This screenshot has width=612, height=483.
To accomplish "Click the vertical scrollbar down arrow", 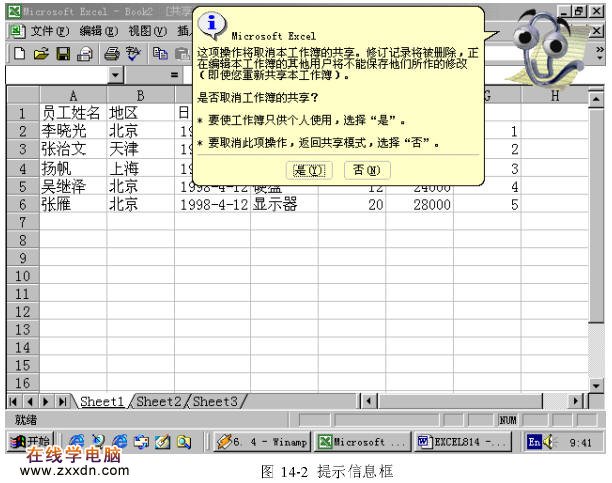I will (596, 386).
